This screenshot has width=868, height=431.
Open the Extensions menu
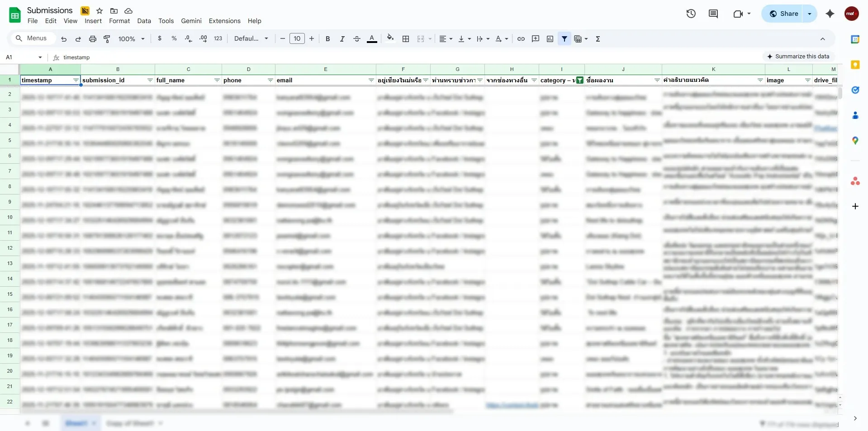[x=224, y=21]
